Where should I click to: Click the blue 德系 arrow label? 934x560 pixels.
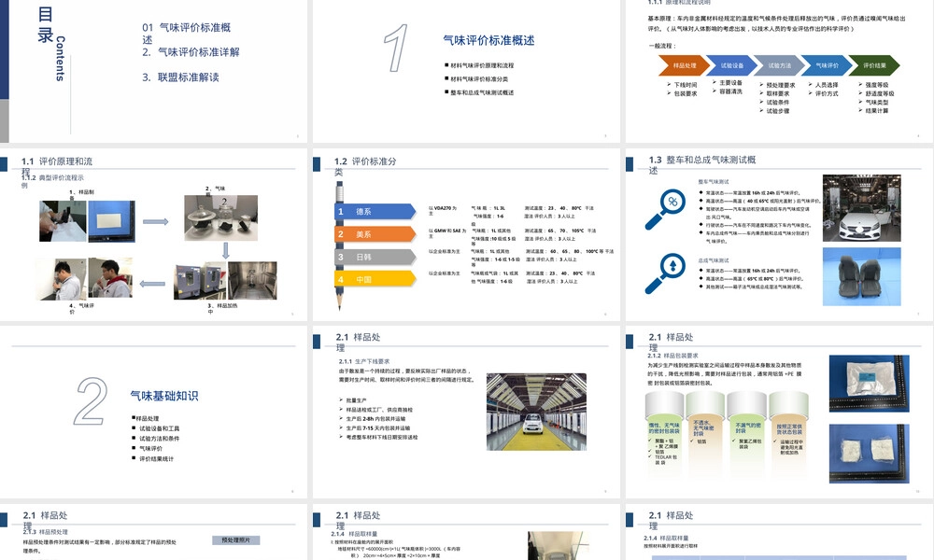(x=375, y=211)
